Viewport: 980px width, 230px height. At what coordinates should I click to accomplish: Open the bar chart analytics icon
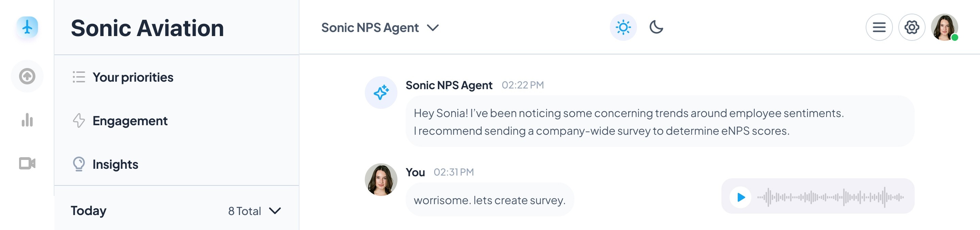(27, 120)
